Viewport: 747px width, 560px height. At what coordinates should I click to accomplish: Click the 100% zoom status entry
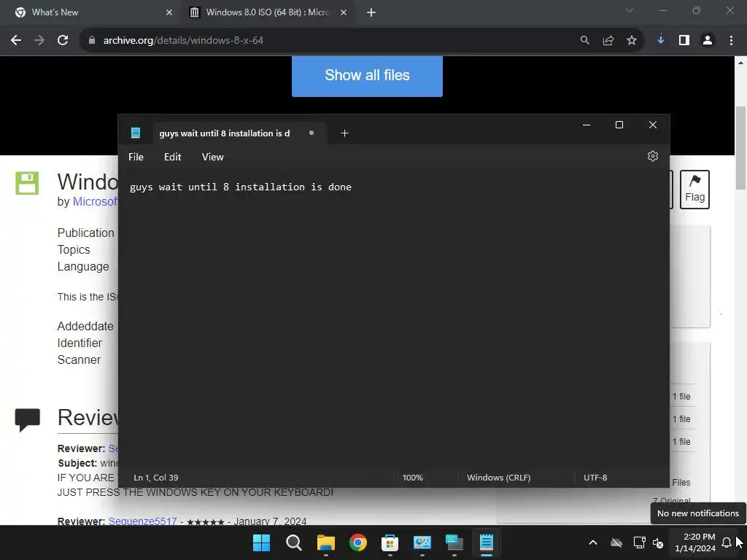point(413,478)
